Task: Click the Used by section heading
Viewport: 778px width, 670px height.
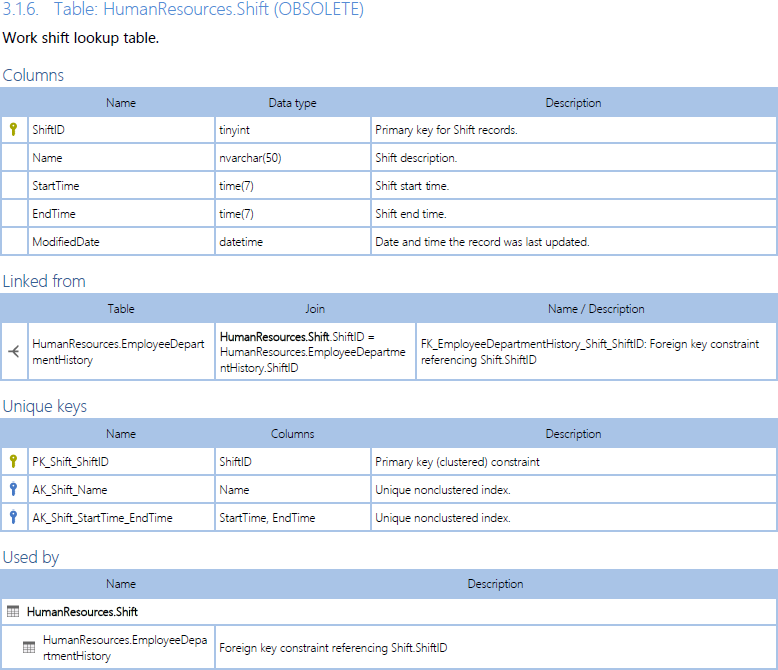Action: click(31, 557)
